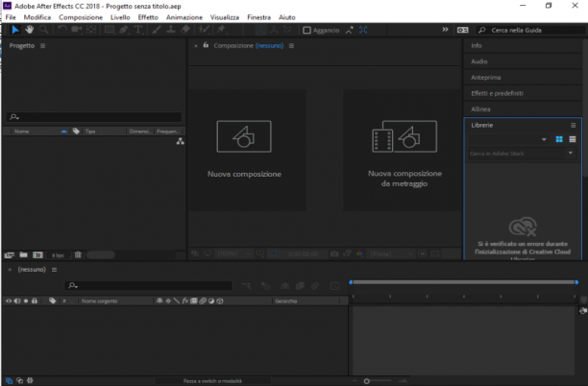This screenshot has width=588, height=386.
Task: Create new folder in Project panel
Action: (24, 254)
